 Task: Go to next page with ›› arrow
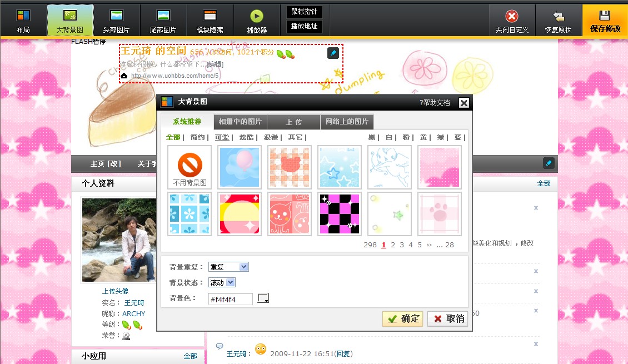[x=429, y=245]
